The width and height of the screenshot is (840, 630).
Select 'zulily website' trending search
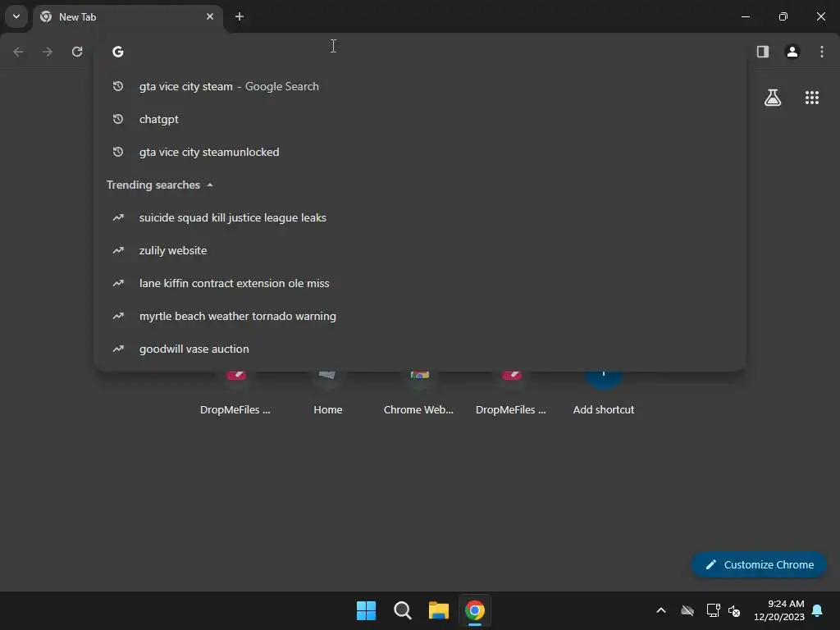click(419, 250)
